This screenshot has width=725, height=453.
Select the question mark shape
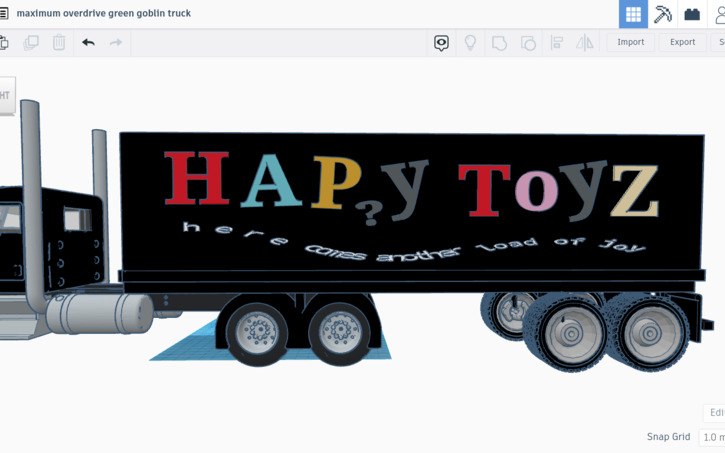point(369,214)
